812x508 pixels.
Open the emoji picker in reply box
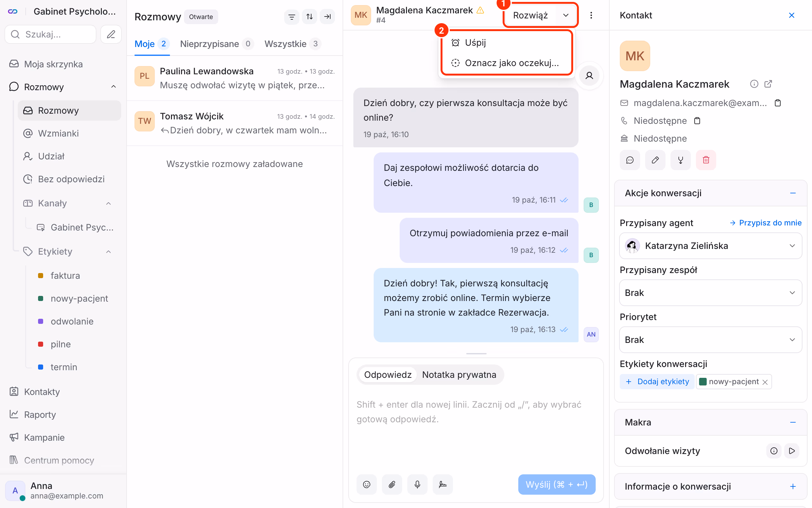(x=367, y=484)
